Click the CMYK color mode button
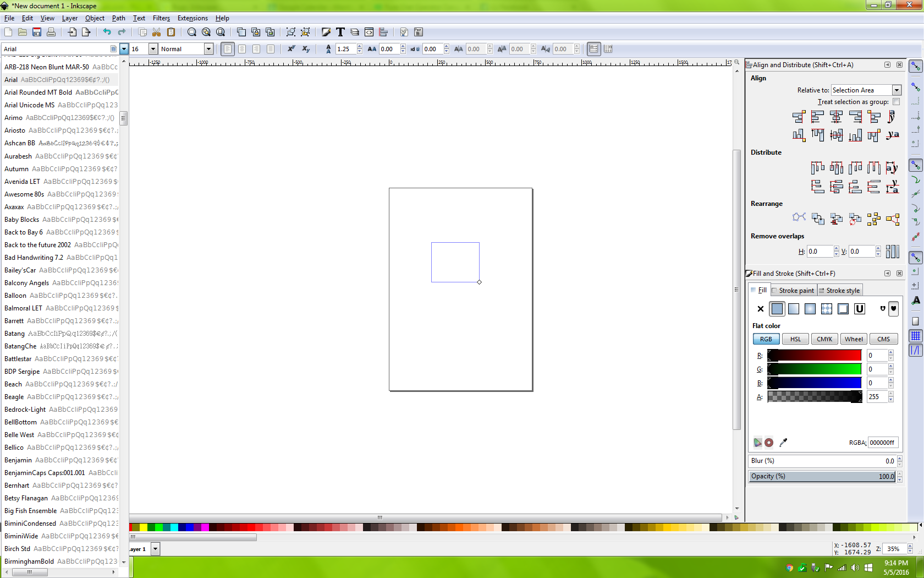This screenshot has width=924, height=578. [x=824, y=339]
